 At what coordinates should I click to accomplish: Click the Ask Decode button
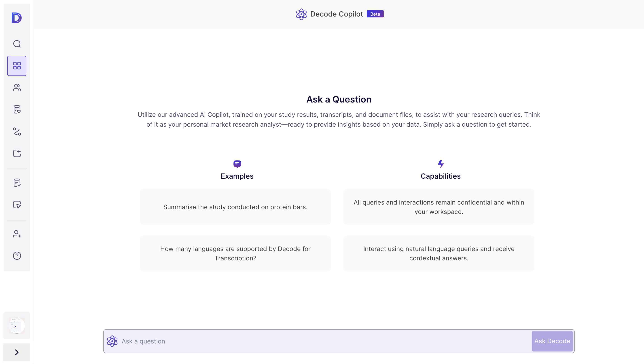point(552,341)
